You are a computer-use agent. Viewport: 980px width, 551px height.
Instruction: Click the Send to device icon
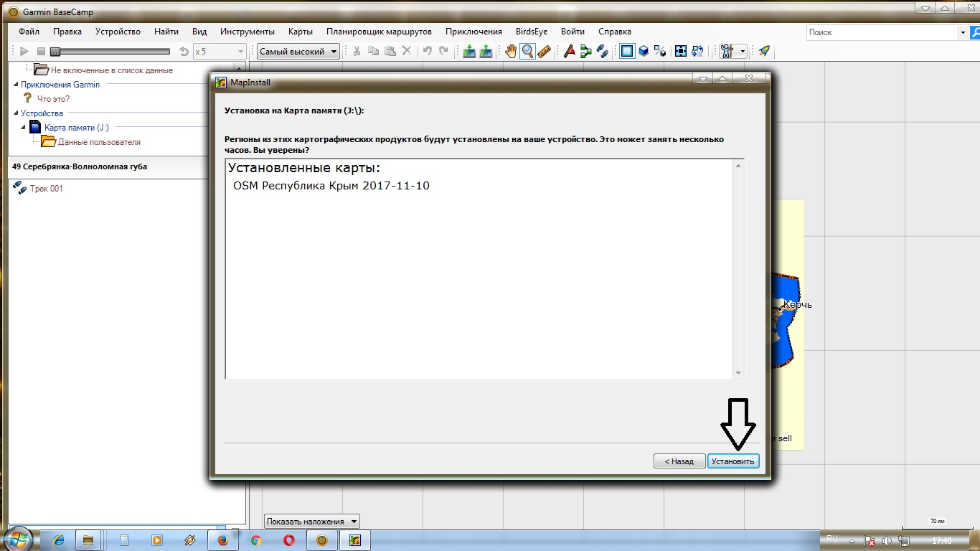click(x=469, y=51)
